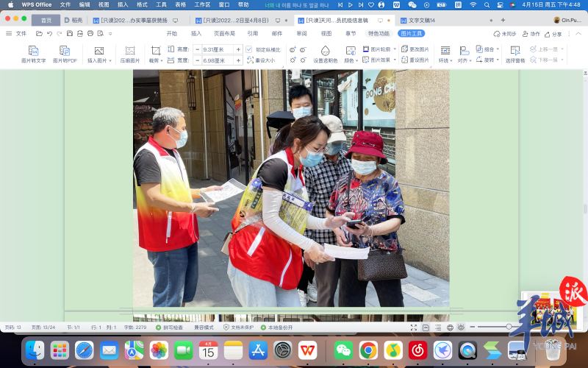Open Google Chrome from the Dock

tap(369, 350)
